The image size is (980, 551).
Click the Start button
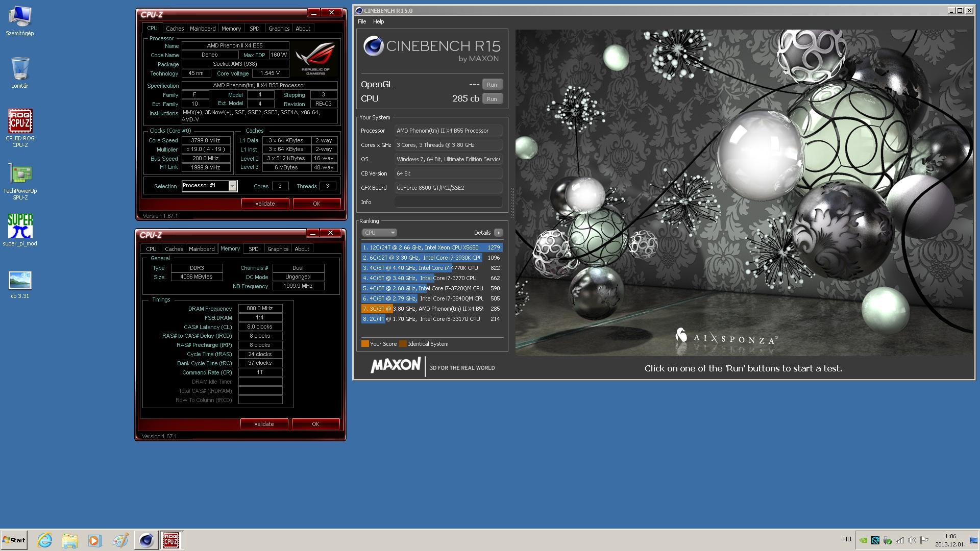(x=14, y=540)
